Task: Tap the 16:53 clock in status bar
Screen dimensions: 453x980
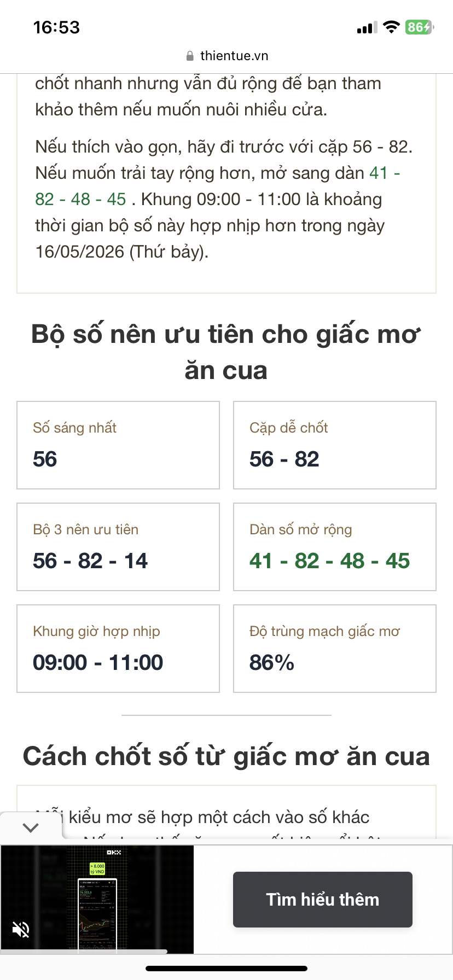Action: coord(56,27)
